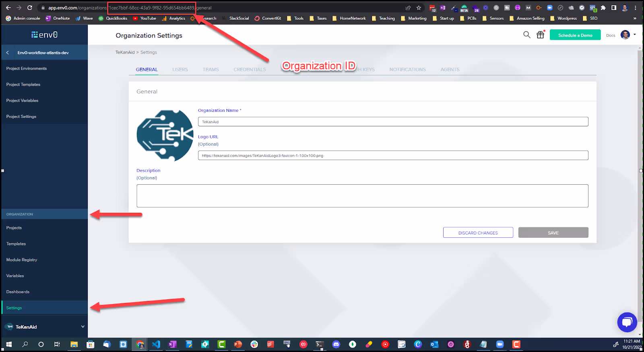Click TeKanAid breadcrumb link
This screenshot has height=352, width=644.
[125, 52]
